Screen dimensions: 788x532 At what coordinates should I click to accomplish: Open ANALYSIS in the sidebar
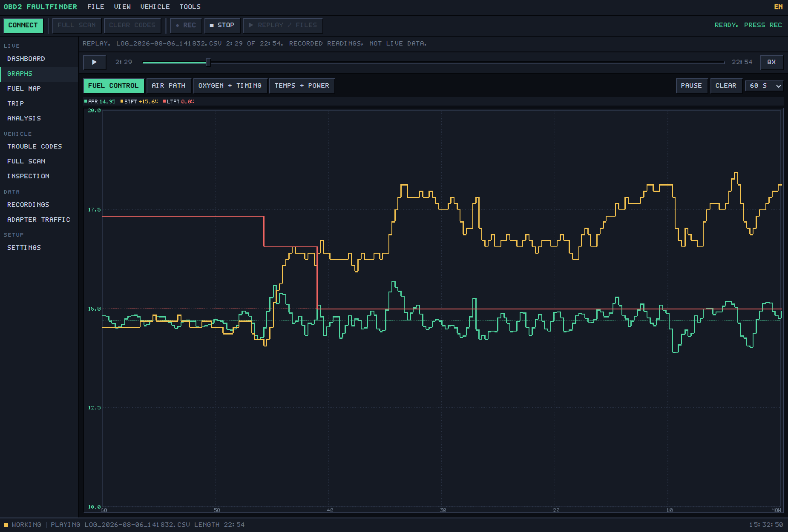tap(39, 118)
